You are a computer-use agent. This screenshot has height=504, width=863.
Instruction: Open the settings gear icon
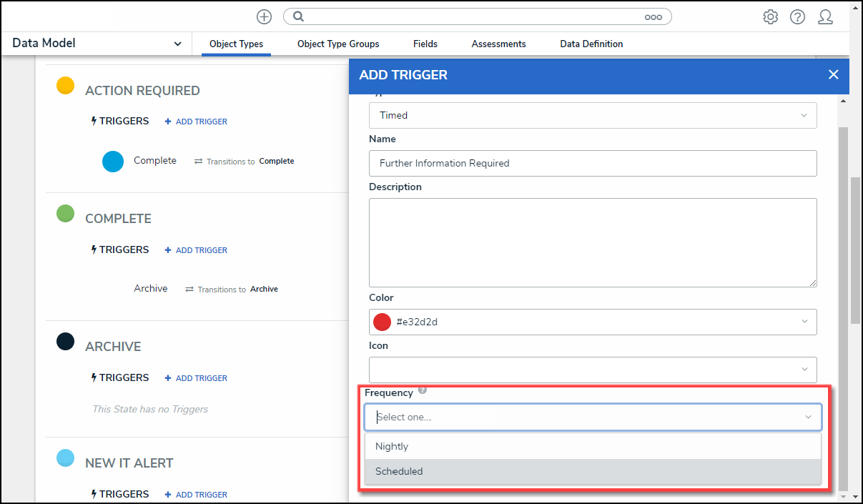pos(770,17)
